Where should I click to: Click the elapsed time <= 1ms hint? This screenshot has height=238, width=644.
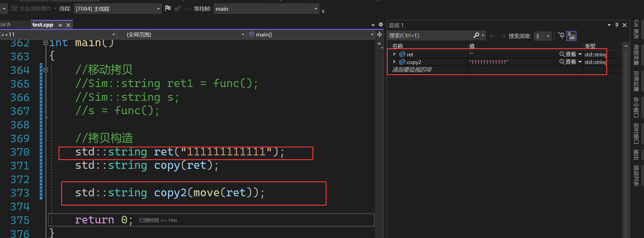[158, 220]
